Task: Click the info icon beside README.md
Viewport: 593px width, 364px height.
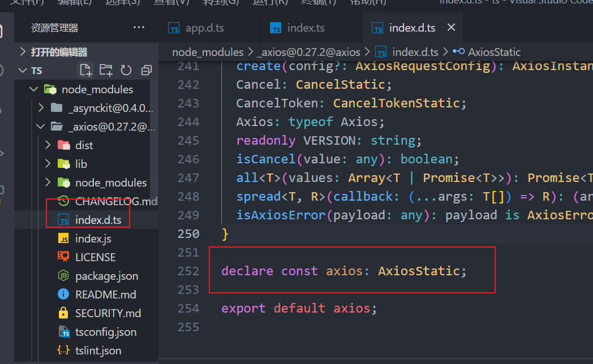Action: [63, 294]
